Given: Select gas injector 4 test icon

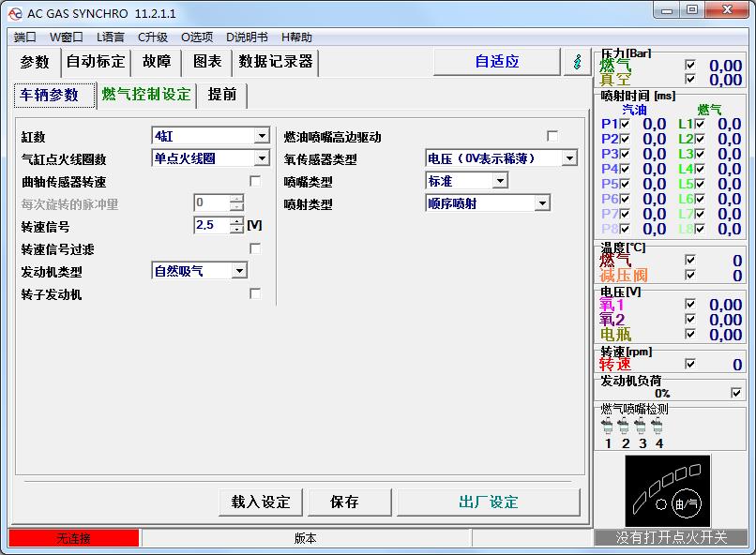Looking at the screenshot, I should point(657,427).
